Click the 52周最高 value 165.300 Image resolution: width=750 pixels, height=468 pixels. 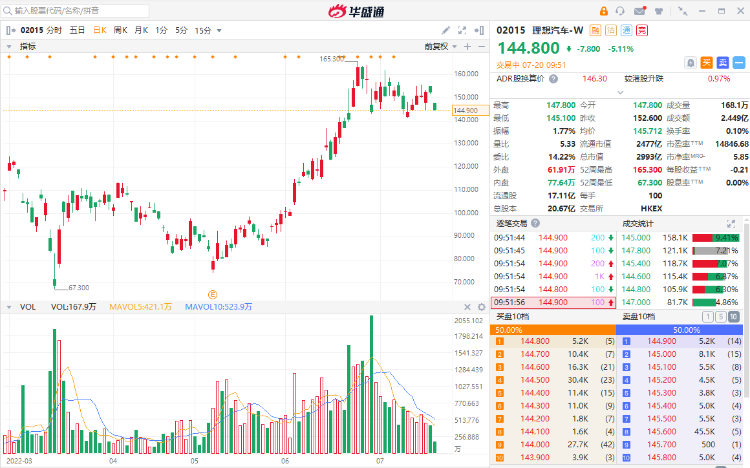tap(647, 170)
